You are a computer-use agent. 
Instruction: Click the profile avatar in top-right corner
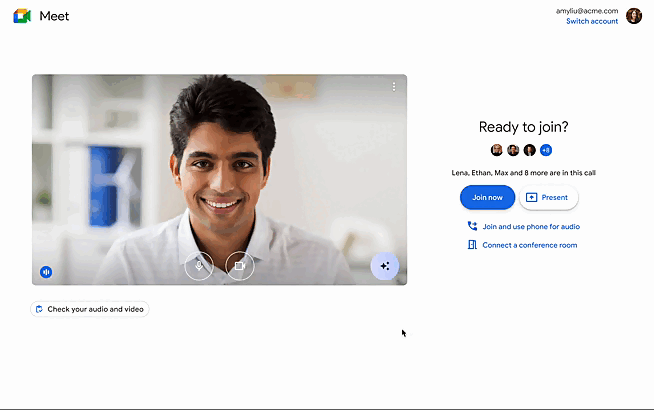(x=634, y=16)
